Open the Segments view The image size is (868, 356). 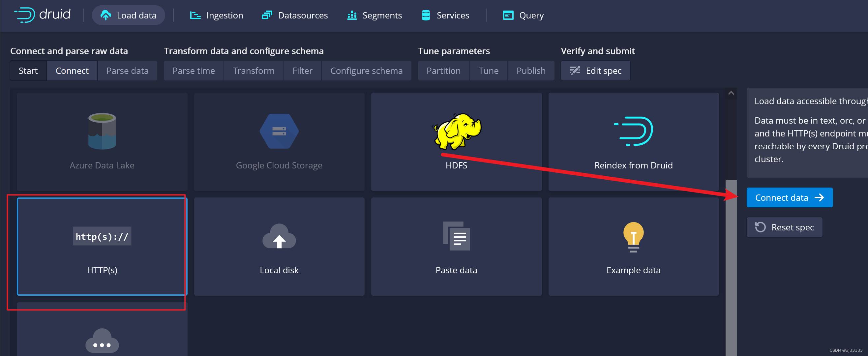[374, 15]
